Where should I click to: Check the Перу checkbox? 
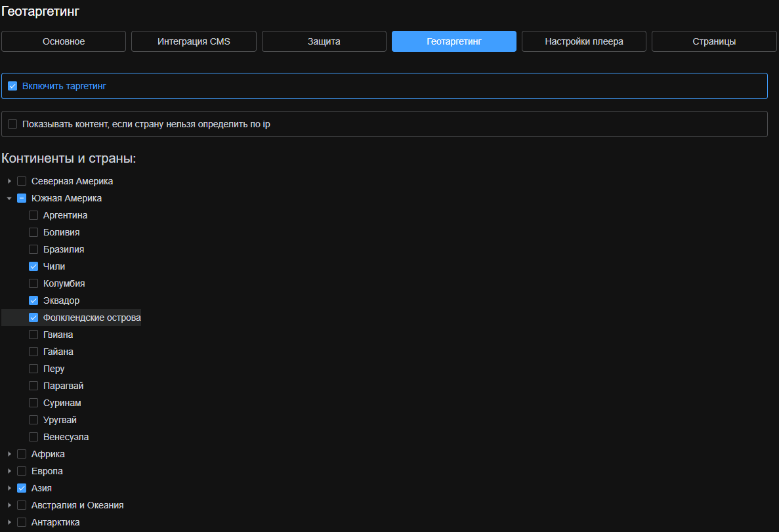click(33, 369)
